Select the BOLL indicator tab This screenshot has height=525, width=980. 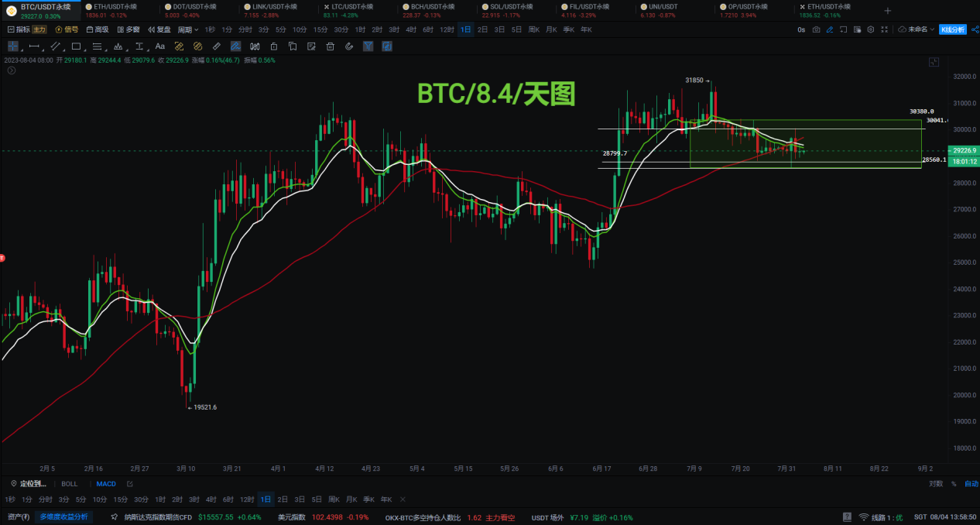coord(70,483)
